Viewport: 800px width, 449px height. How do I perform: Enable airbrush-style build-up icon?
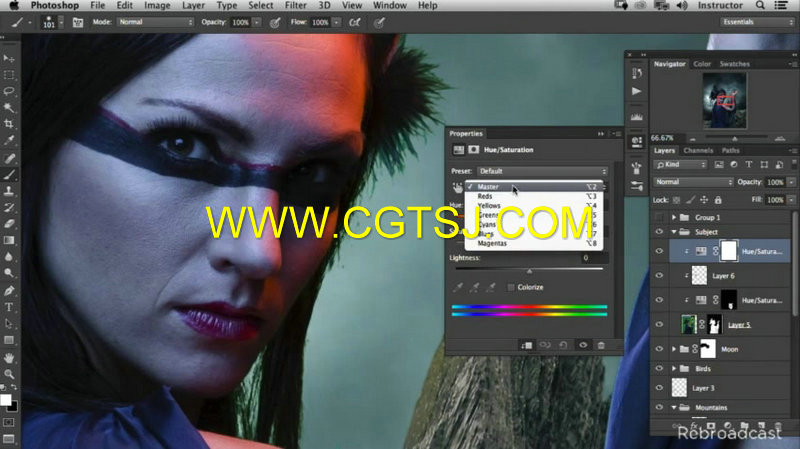point(355,22)
